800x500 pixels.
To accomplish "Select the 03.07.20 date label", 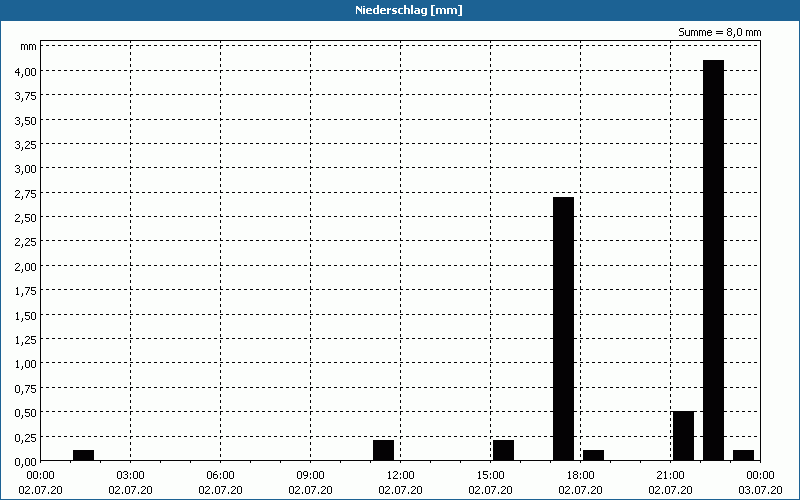I will pyautogui.click(x=760, y=490).
